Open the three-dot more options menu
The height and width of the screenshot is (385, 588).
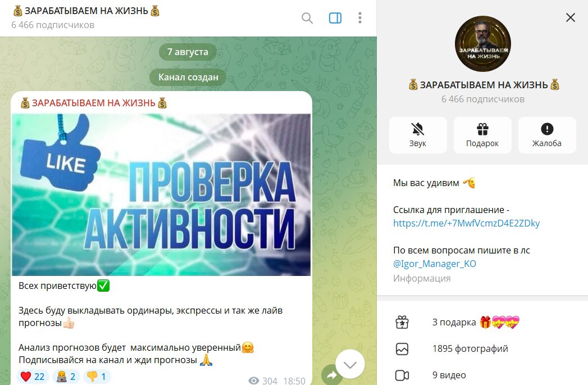tap(359, 18)
